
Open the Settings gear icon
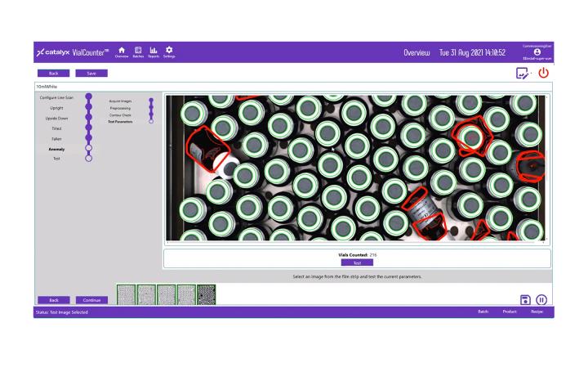(x=169, y=52)
